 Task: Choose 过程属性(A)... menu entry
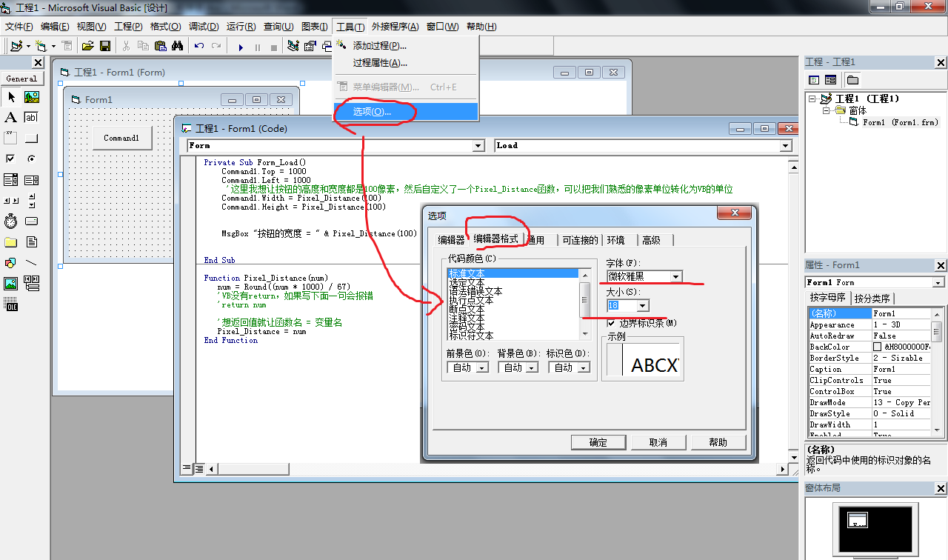click(406, 63)
